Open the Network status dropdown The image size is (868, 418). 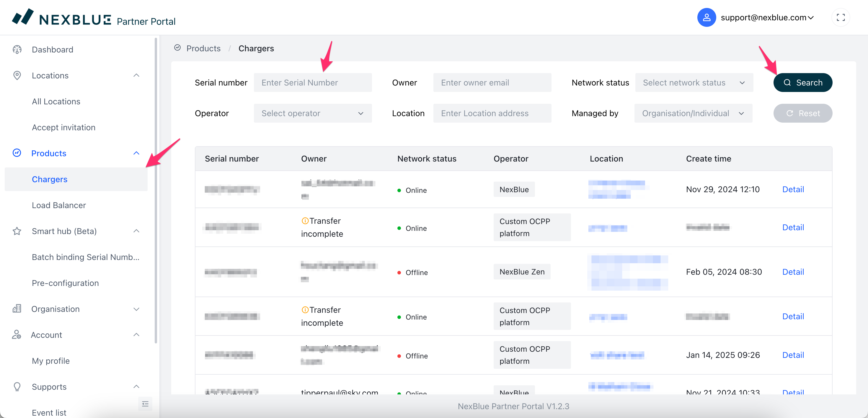694,83
